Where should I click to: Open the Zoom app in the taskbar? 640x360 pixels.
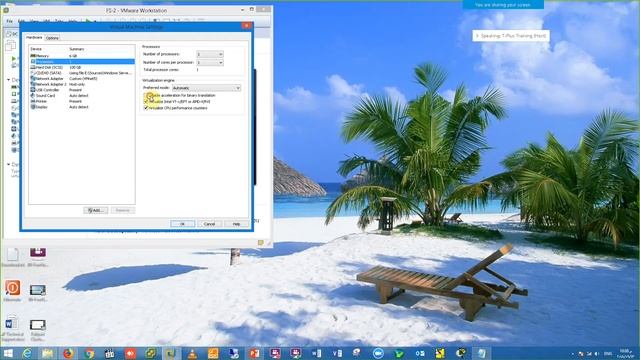(378, 353)
